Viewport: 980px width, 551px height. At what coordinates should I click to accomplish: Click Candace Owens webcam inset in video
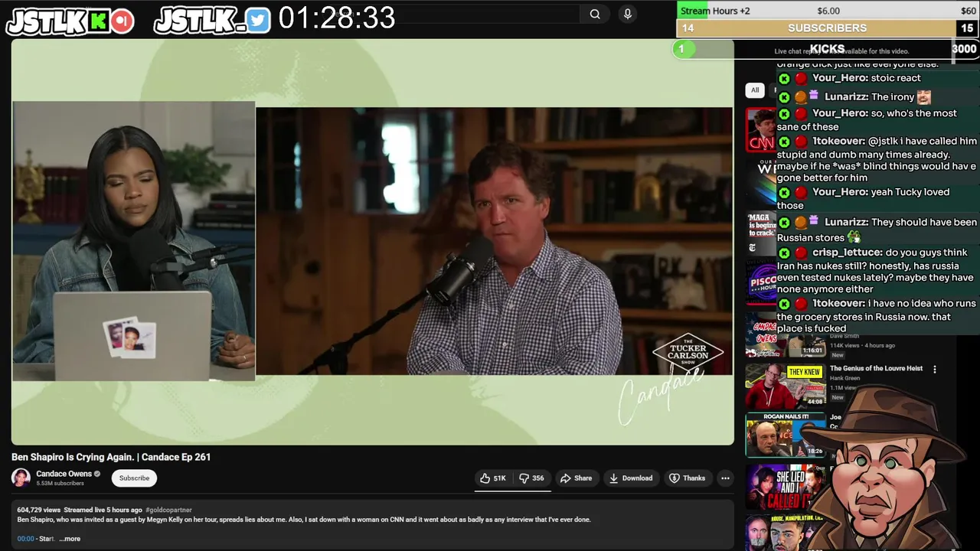(134, 241)
